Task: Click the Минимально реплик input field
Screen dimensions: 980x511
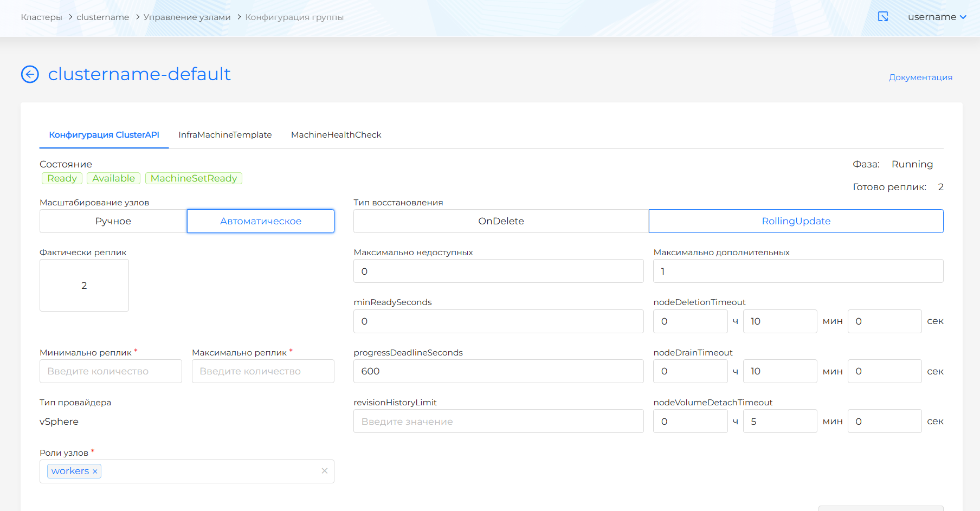Action: coord(111,371)
